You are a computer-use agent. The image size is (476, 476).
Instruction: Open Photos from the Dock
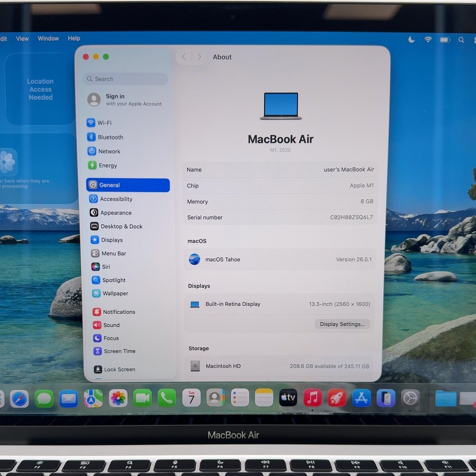click(x=118, y=398)
